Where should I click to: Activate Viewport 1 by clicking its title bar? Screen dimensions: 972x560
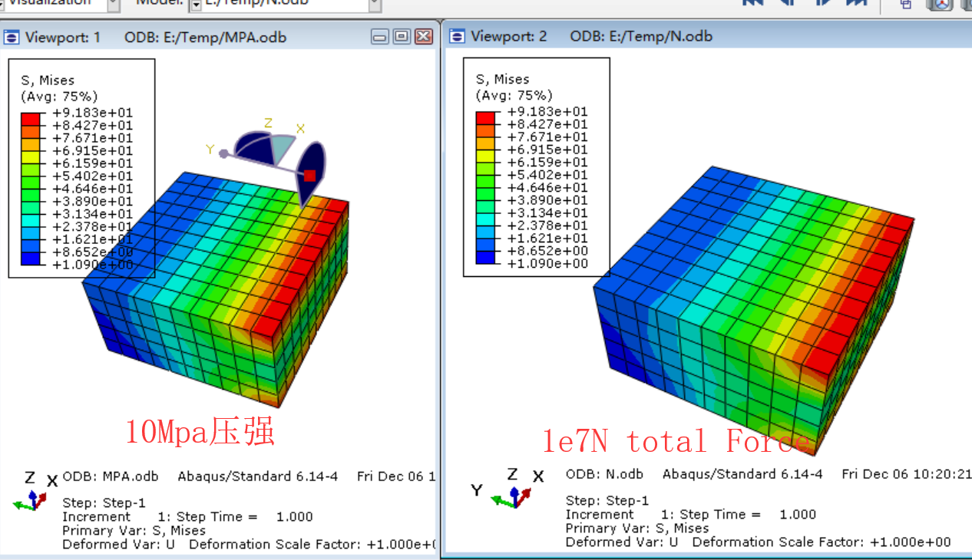click(x=192, y=35)
